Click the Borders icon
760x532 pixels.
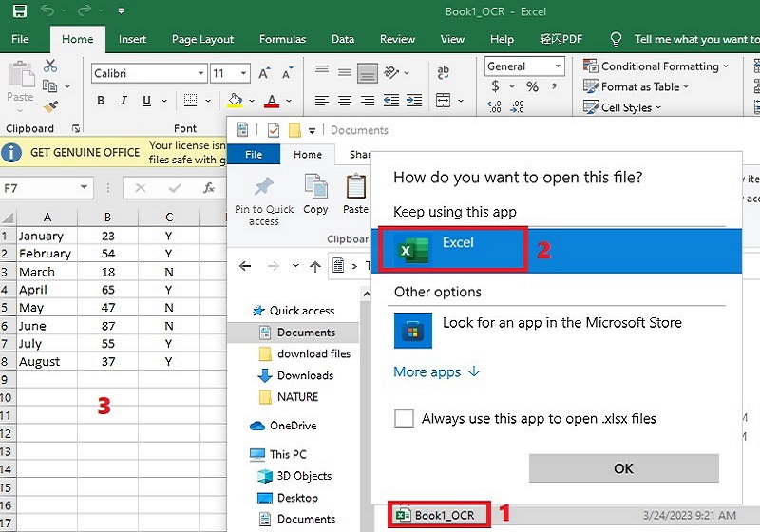coord(191,101)
